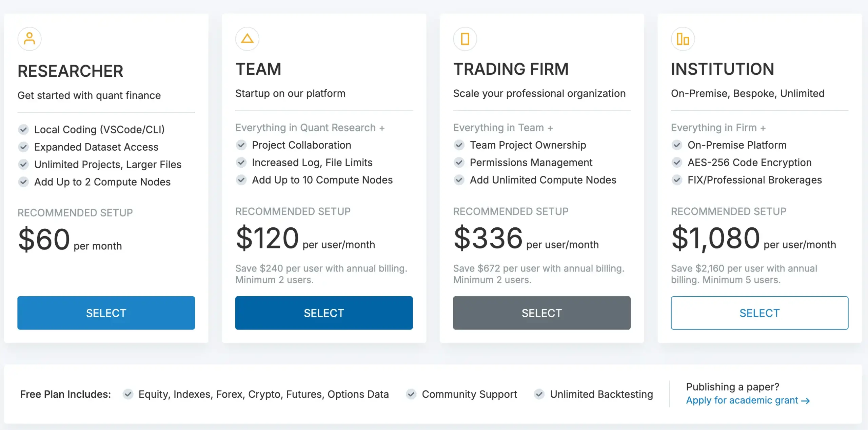Choose the Trading Firm Select button
This screenshot has width=868, height=430.
point(541,313)
